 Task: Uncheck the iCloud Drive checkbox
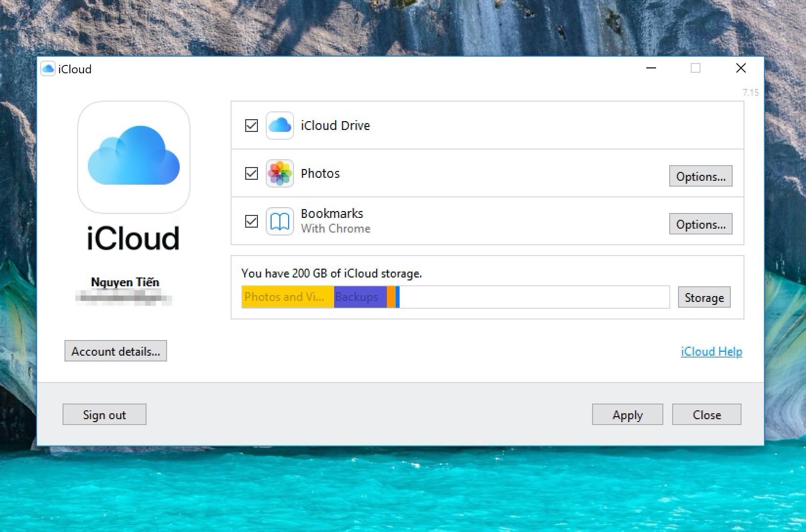[252, 126]
